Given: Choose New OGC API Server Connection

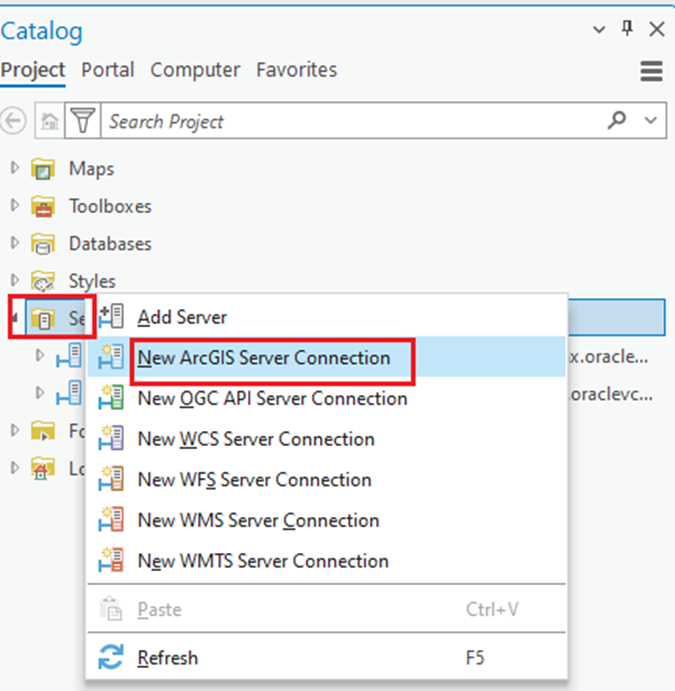Looking at the screenshot, I should coord(326,398).
